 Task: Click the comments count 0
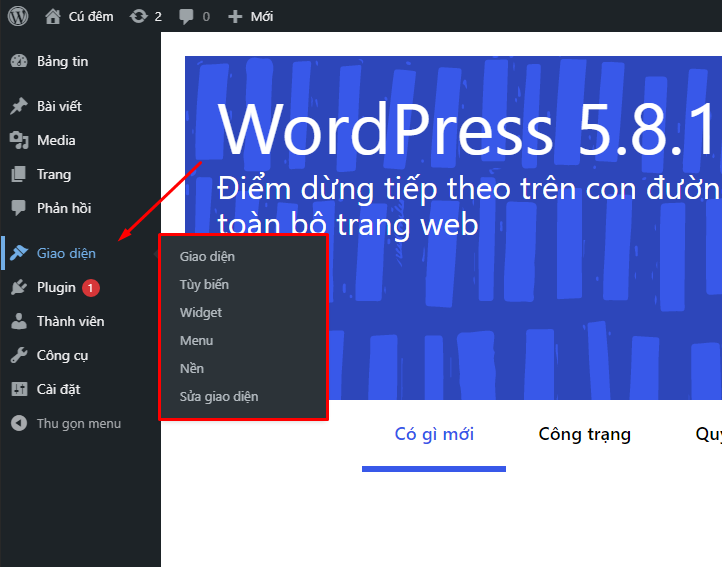[206, 17]
